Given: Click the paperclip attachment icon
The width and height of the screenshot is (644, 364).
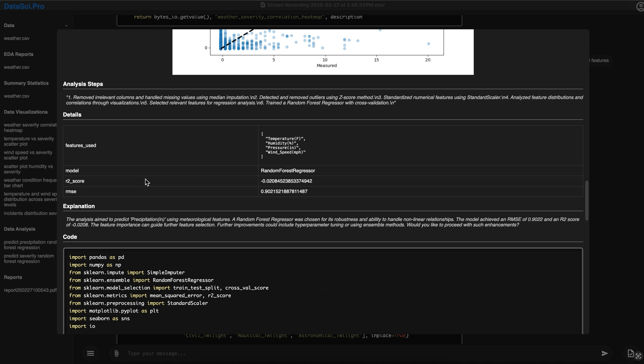Looking at the screenshot, I should [116, 353].
